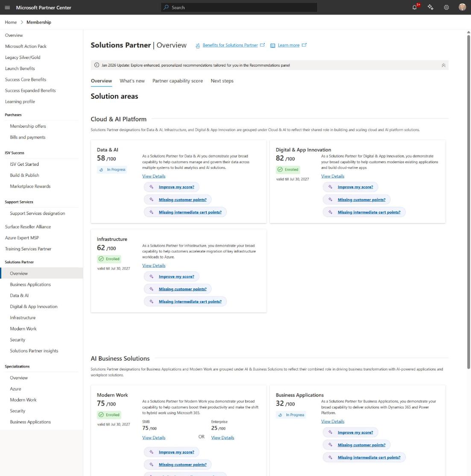Screen dimensions: 471x476
Task: Click the info icon in the Jan 2026 banner
Action: point(97,65)
